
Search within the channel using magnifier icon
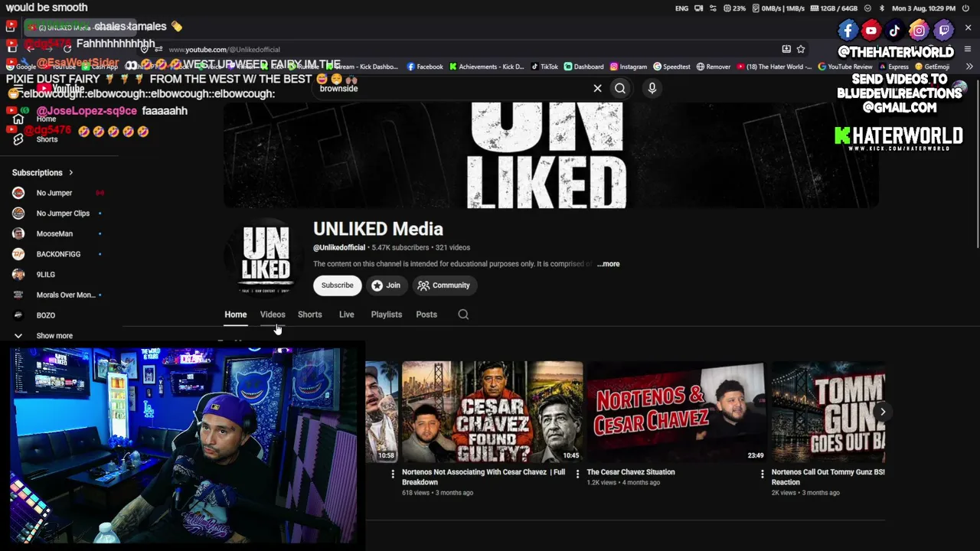(x=463, y=315)
